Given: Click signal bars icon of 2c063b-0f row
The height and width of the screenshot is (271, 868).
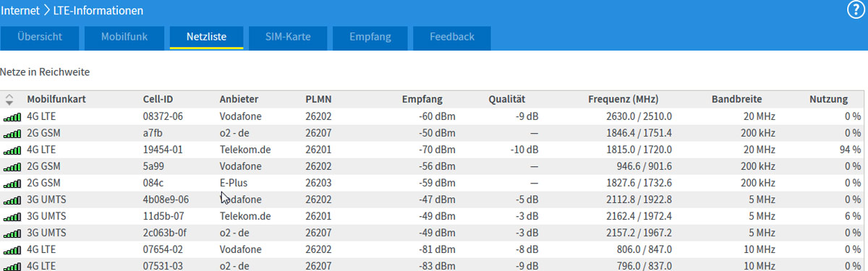Looking at the screenshot, I should [12, 233].
